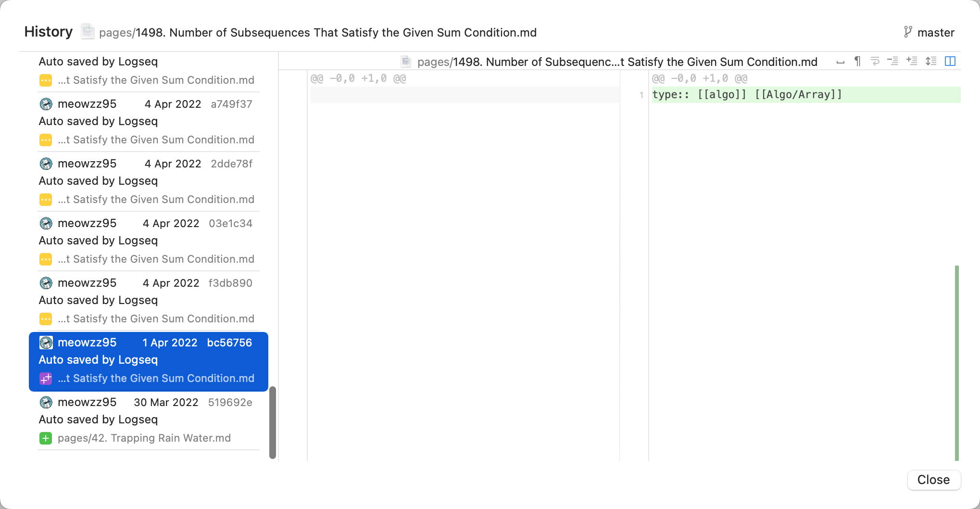Click the expand line spacing icon
The image size is (980, 509).
tap(931, 61)
